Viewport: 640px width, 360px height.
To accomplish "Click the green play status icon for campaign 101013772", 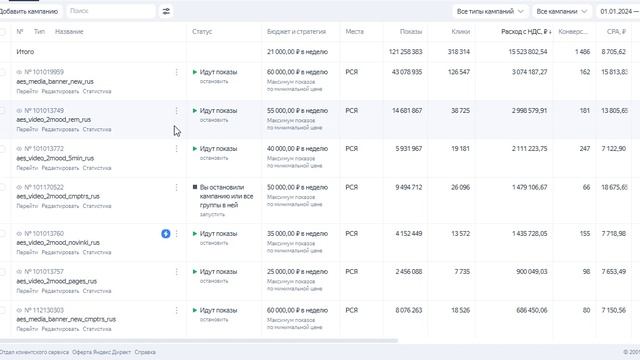I will pyautogui.click(x=195, y=149).
